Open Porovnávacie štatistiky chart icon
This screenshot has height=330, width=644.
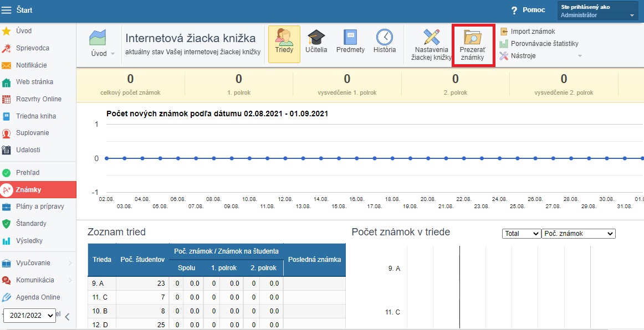(x=504, y=44)
